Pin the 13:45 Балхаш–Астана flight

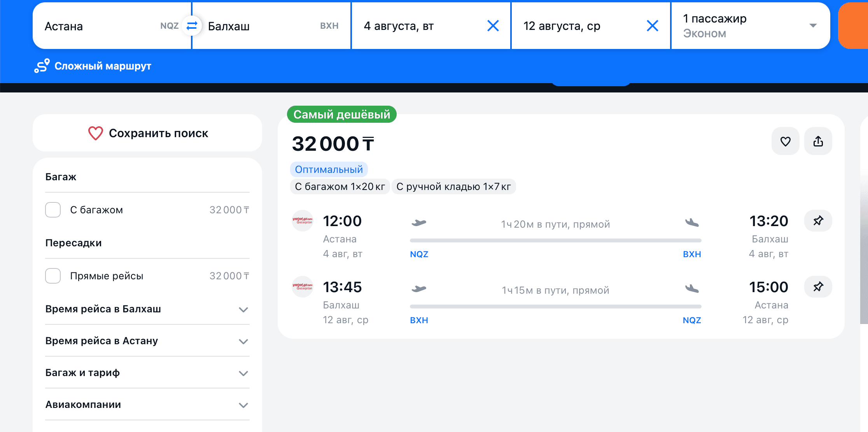(818, 287)
